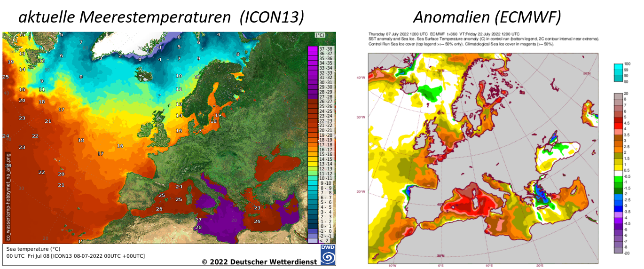Open the ICON13 sea temperature map image

[169, 150]
